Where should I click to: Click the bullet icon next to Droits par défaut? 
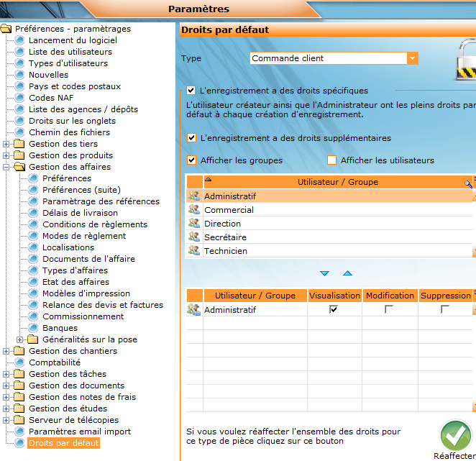pos(19,443)
